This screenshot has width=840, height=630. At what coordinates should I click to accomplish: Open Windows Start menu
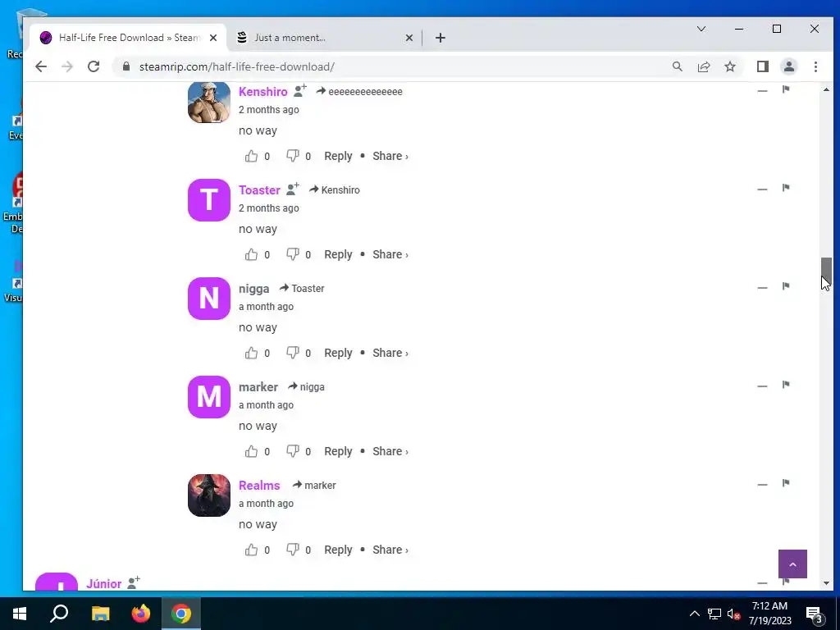(20, 614)
